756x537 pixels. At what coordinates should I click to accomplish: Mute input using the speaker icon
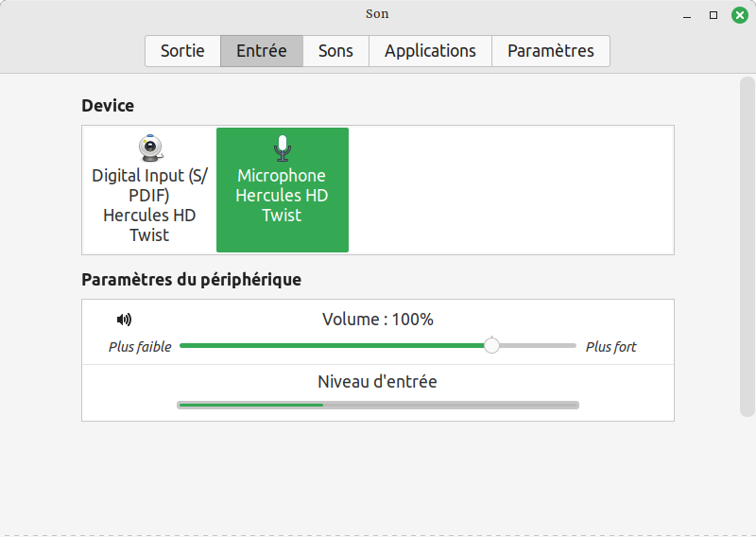pyautogui.click(x=124, y=320)
